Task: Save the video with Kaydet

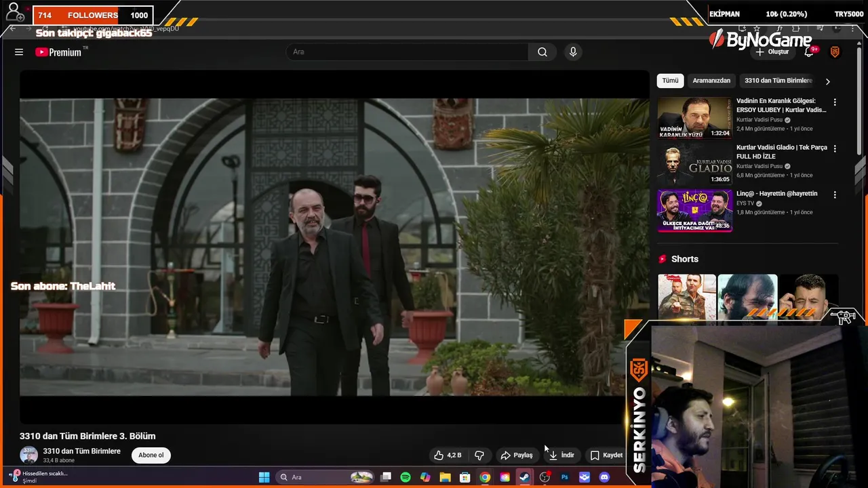Action: click(x=606, y=455)
